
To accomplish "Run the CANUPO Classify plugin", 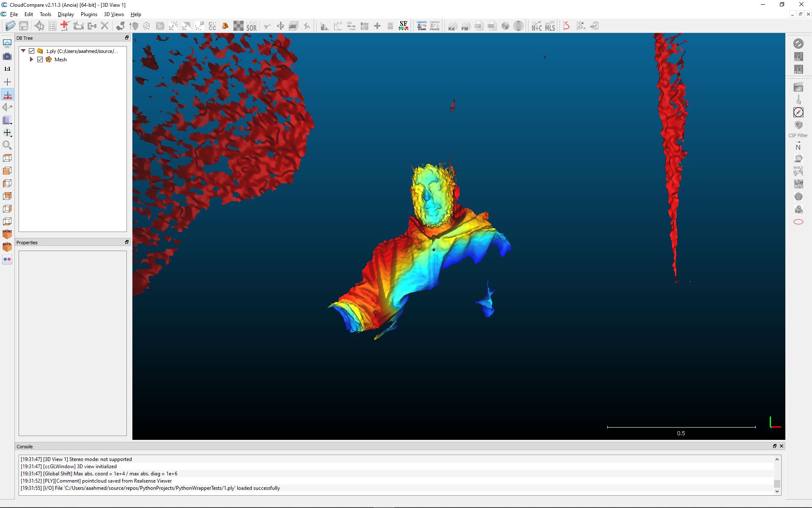I will coord(434,25).
